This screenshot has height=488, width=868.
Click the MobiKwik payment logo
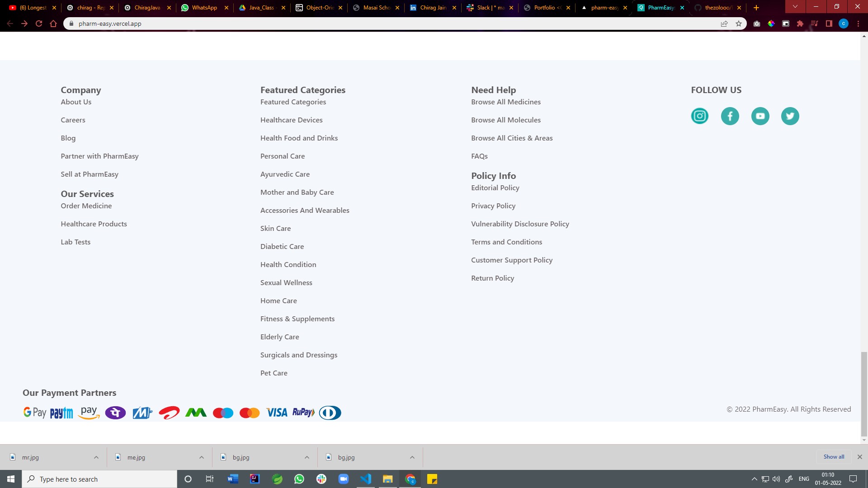pyautogui.click(x=142, y=413)
